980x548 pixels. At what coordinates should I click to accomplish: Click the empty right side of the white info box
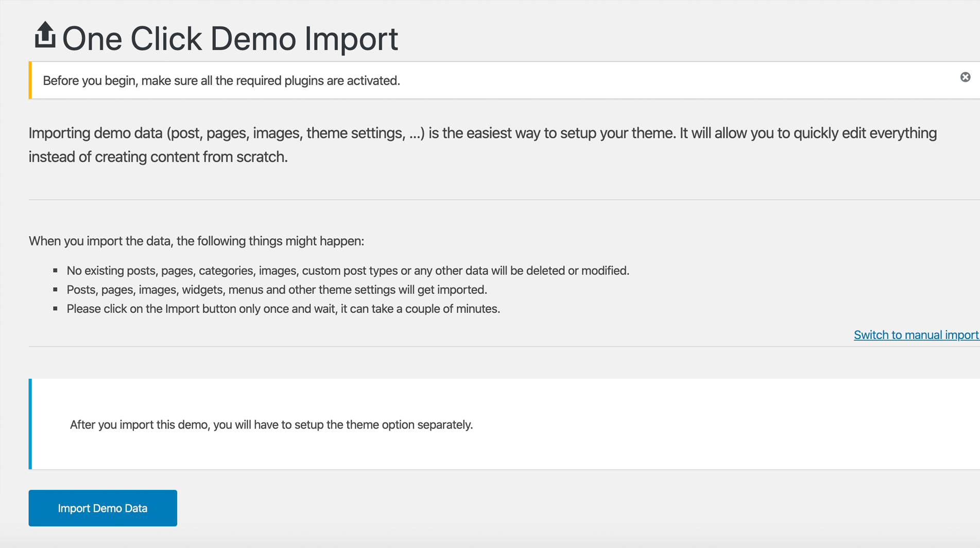pyautogui.click(x=772, y=424)
